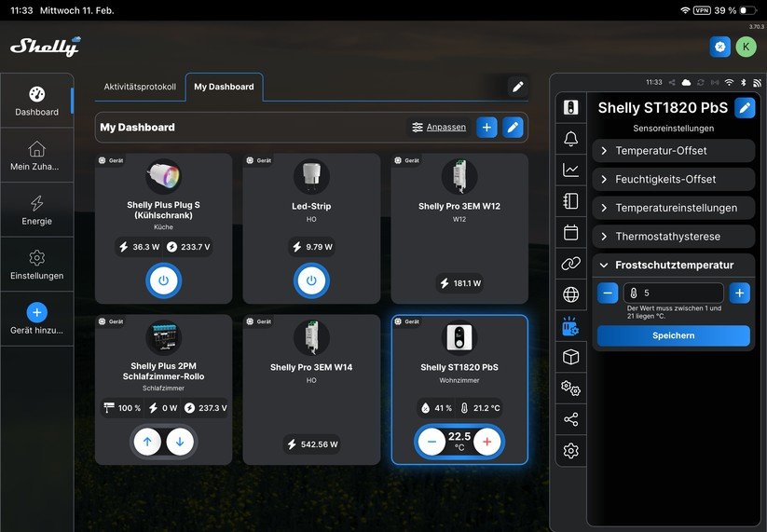
Task: Open the 3D cube icon in device sidebar
Action: click(570, 357)
